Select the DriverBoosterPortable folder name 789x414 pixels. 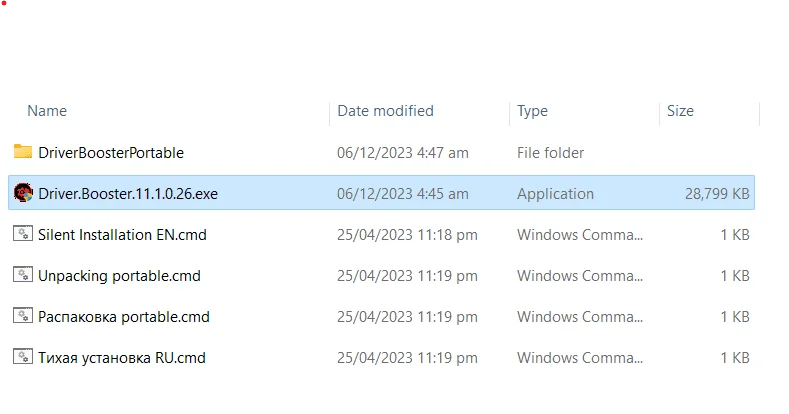click(111, 152)
